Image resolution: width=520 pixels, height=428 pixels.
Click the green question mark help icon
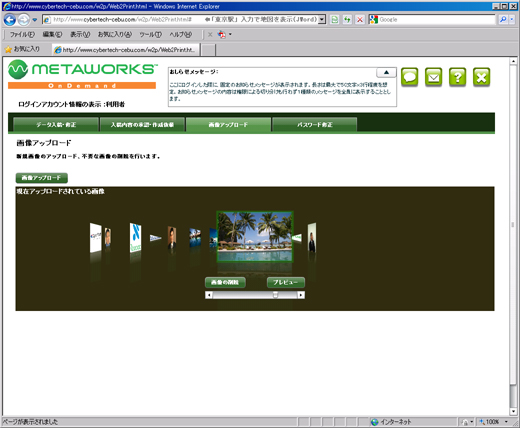457,77
